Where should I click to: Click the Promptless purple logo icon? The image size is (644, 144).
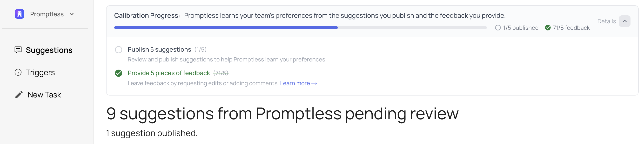(19, 14)
